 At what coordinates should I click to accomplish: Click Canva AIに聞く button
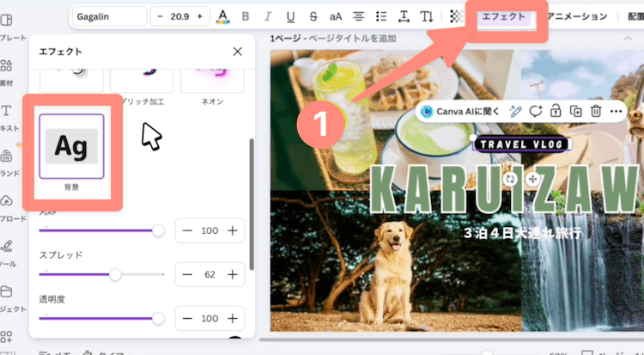460,112
